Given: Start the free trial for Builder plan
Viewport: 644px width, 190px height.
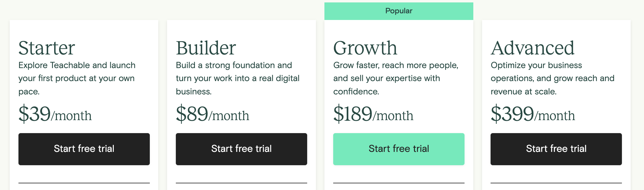Looking at the screenshot, I should pyautogui.click(x=241, y=149).
